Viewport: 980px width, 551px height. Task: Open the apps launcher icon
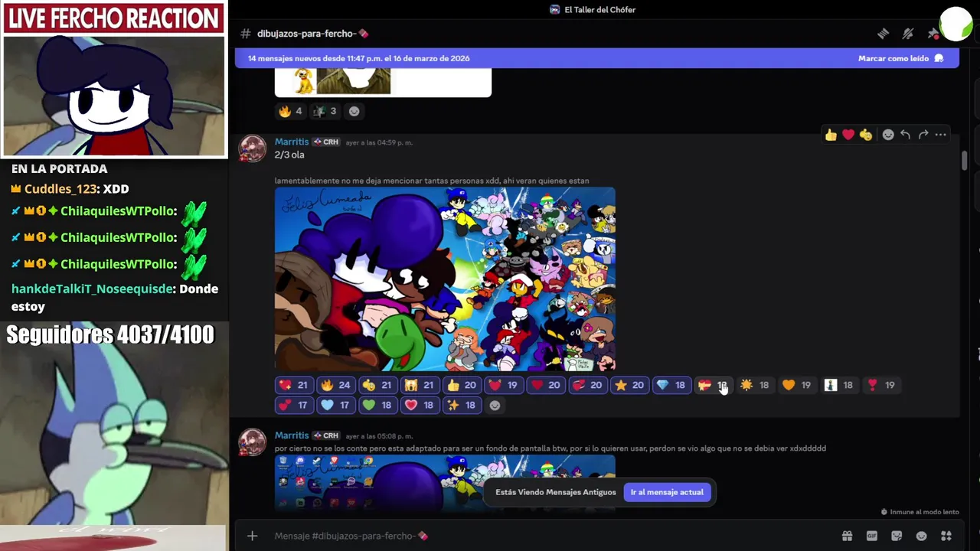tap(946, 536)
